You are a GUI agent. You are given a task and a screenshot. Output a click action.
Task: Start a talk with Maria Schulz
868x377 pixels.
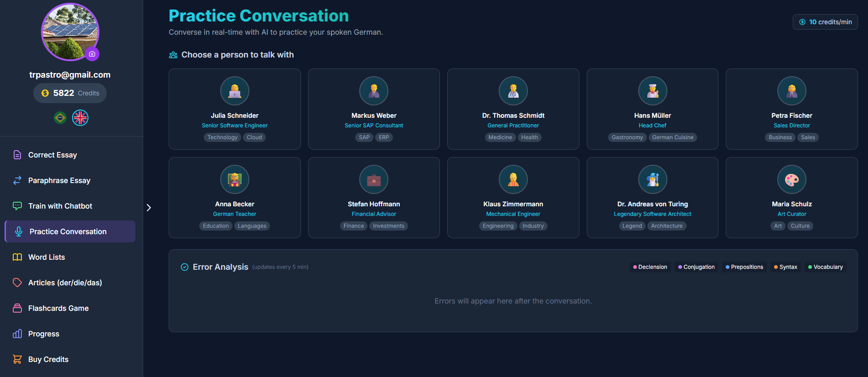(791, 198)
